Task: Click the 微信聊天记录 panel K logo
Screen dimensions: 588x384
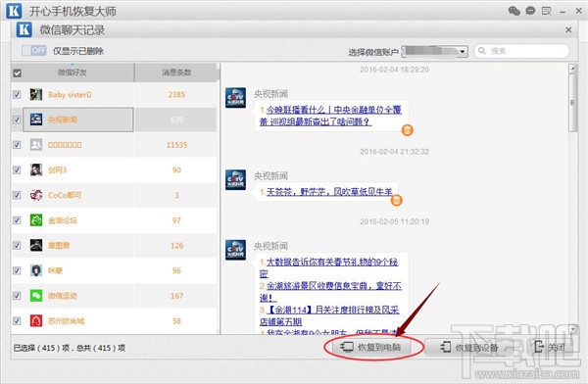Action: coord(24,29)
